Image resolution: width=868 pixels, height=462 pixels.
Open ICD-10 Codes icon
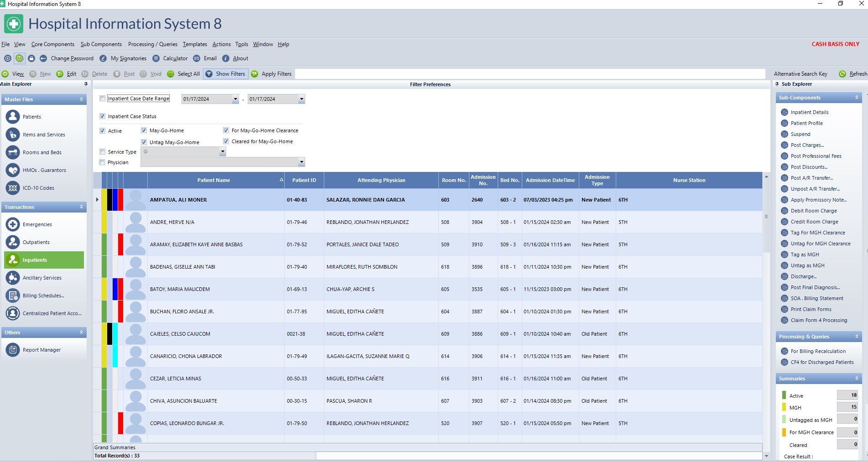pos(13,188)
